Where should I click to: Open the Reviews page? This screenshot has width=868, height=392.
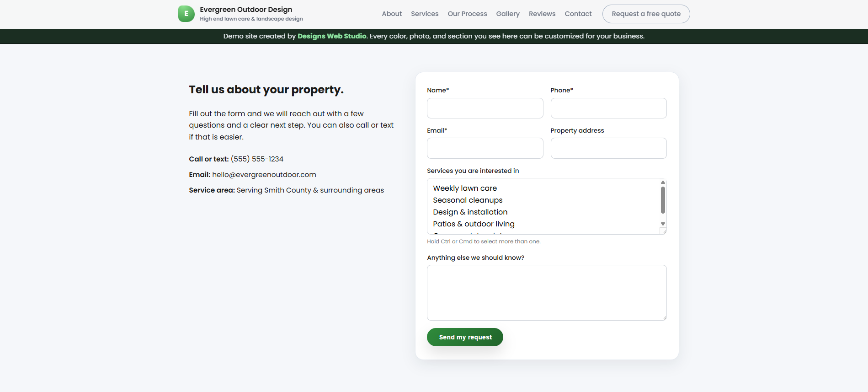[x=542, y=14]
